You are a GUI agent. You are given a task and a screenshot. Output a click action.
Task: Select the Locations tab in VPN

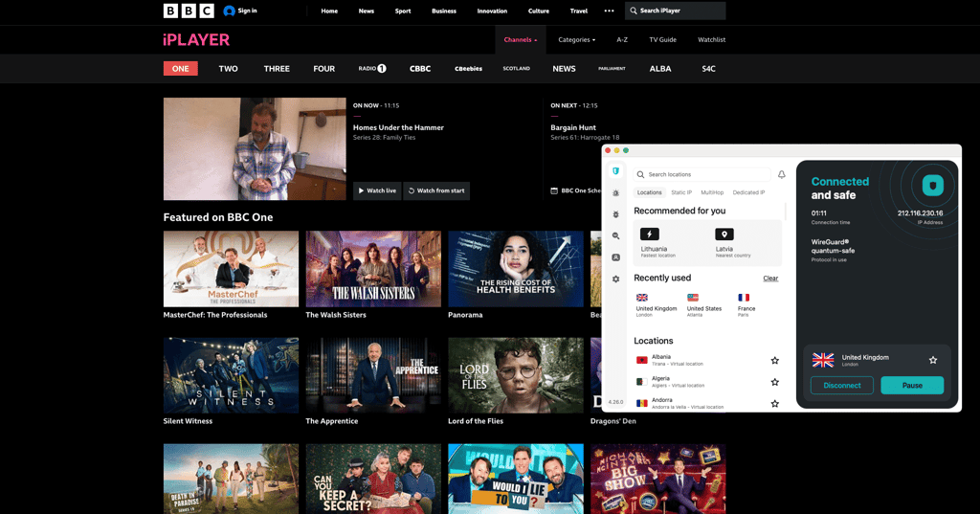[x=649, y=192]
